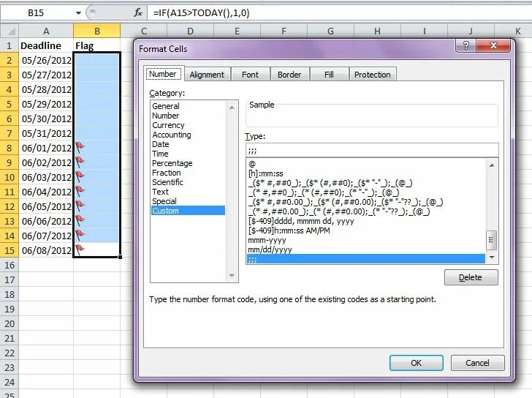Select row 1 header
This screenshot has width=532, height=398.
coord(9,45)
